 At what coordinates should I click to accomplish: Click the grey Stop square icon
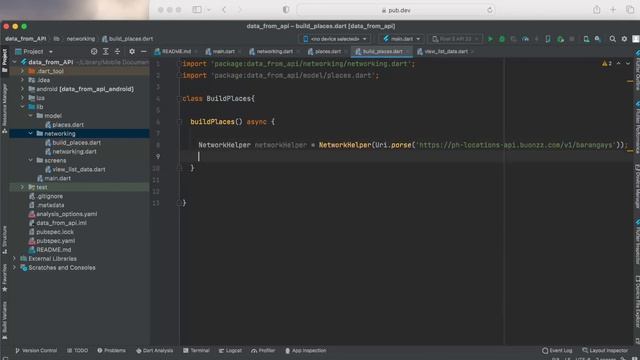click(x=572, y=39)
